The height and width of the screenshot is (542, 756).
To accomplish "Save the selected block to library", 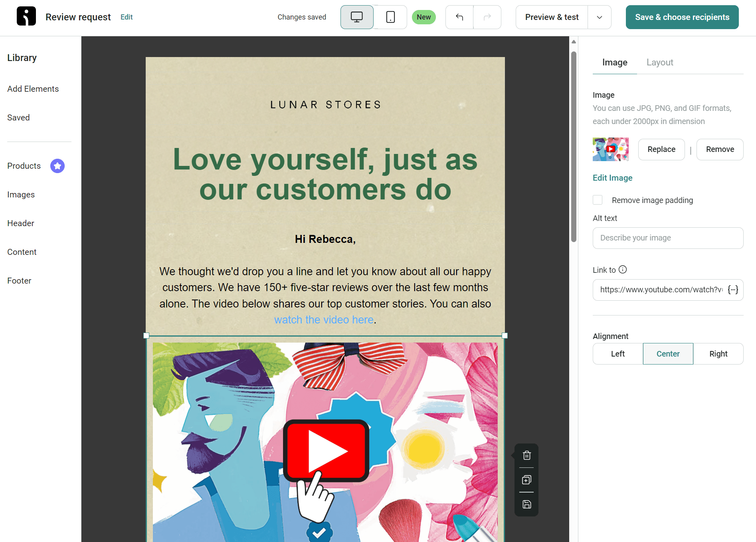I will click(526, 505).
